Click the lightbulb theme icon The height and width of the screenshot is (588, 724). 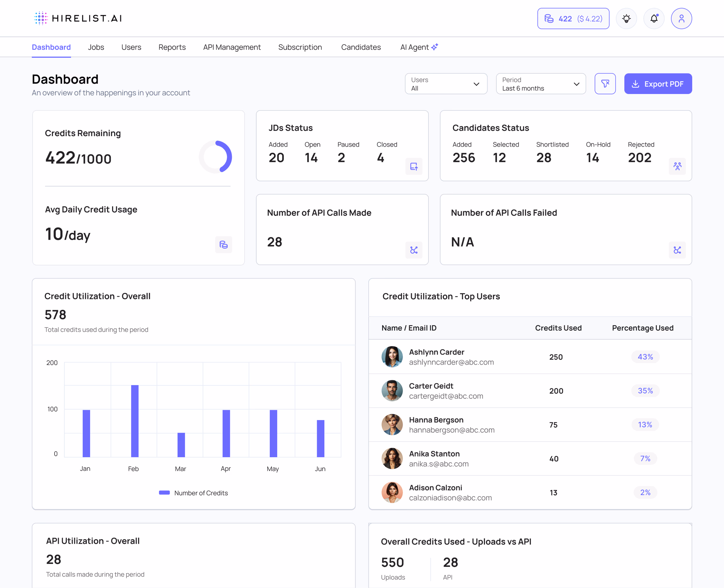click(x=626, y=18)
